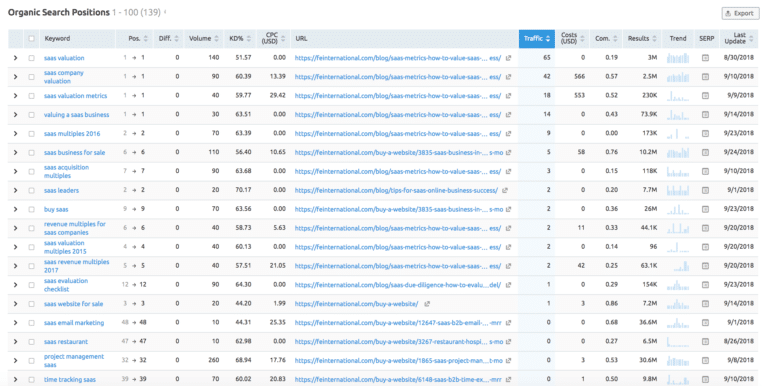Sort table by Pos. column
768x386 pixels.
[138, 39]
